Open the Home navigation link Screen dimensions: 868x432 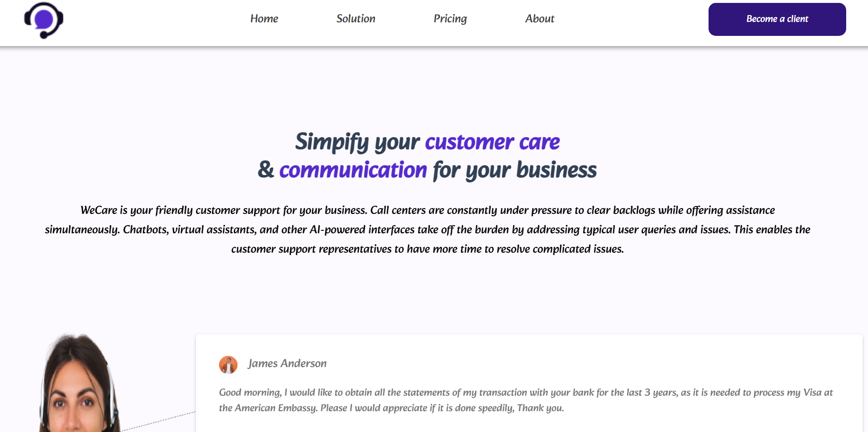coord(264,18)
